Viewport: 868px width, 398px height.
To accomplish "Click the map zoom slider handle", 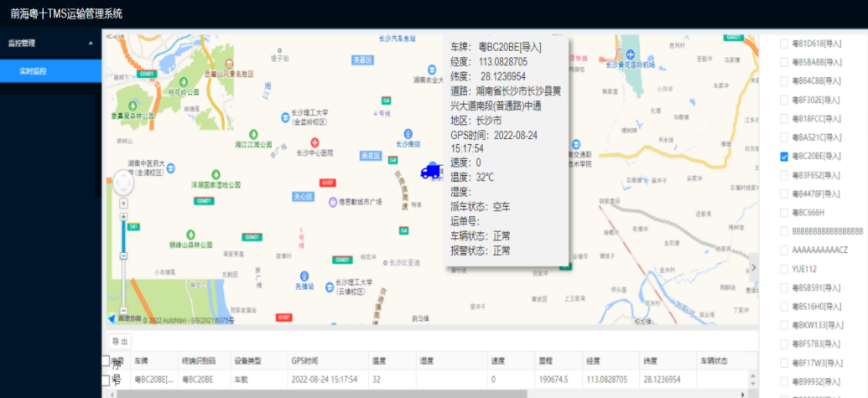I will [x=123, y=256].
